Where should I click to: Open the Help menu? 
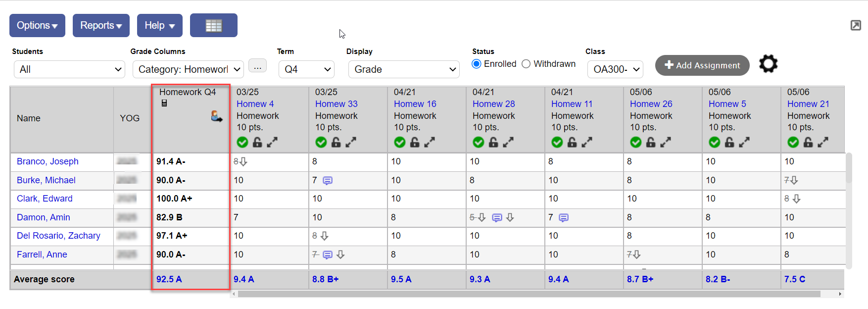coord(160,25)
